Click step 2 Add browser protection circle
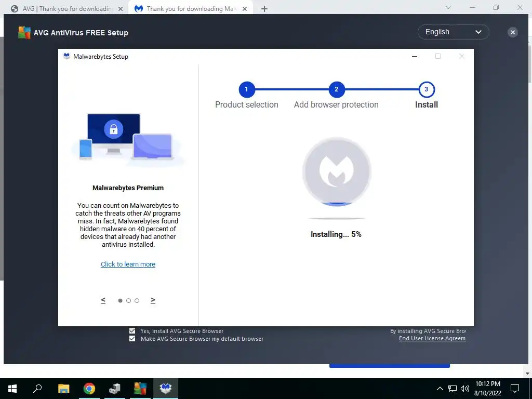 [x=337, y=89]
